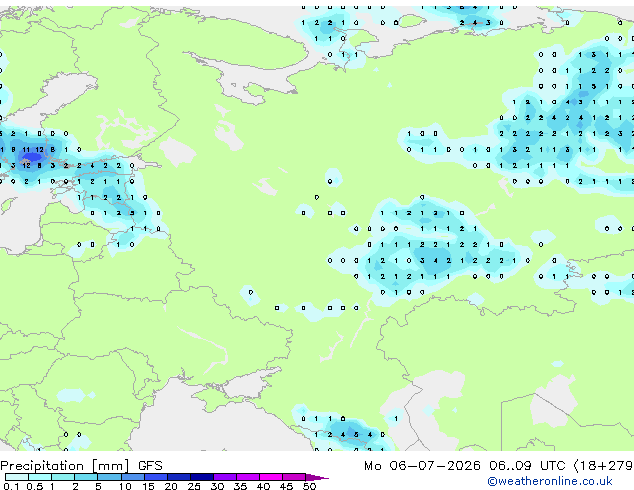
Task: Click the legend label '35'
Action: coord(240,486)
